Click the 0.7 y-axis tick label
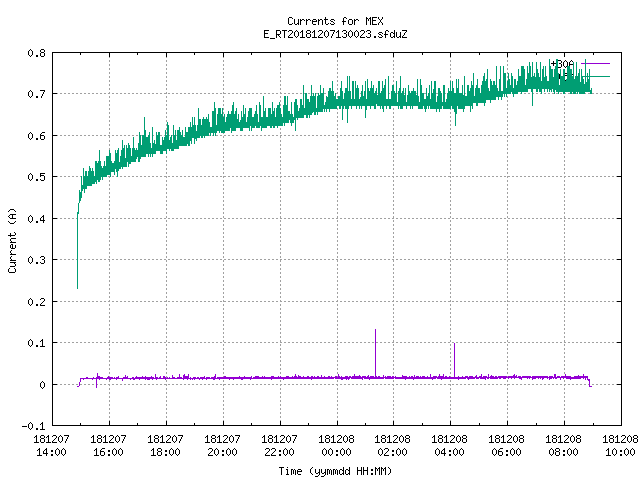Image resolution: width=640 pixels, height=480 pixels. coord(37,94)
